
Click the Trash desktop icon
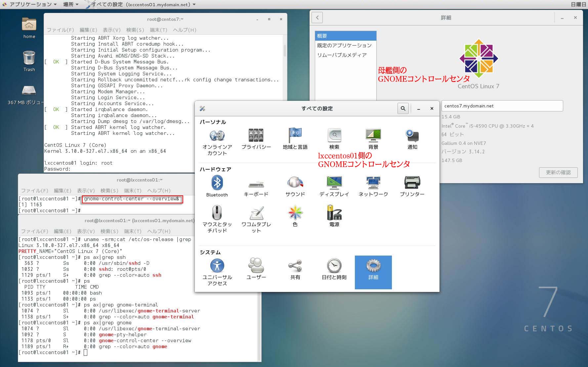29,61
